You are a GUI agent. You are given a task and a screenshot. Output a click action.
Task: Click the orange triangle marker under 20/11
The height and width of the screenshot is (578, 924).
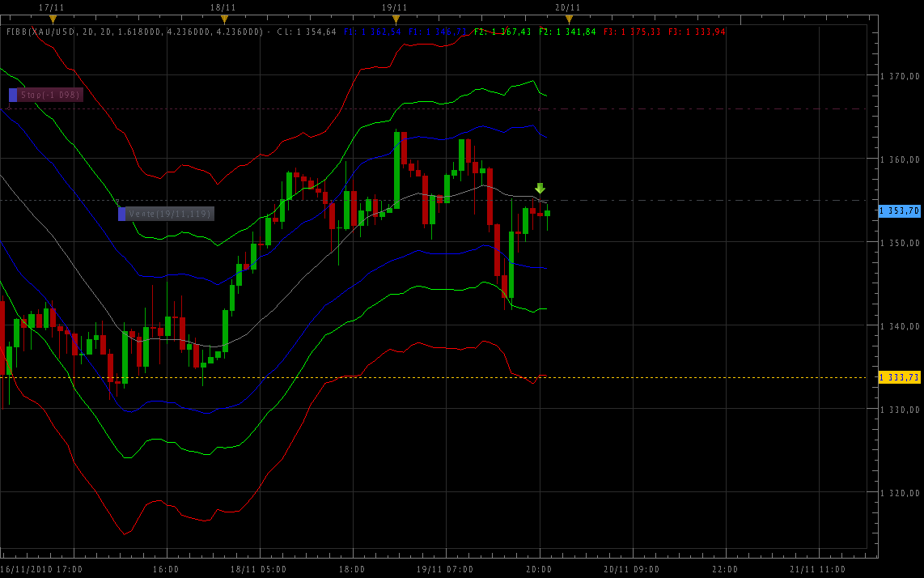click(x=569, y=19)
